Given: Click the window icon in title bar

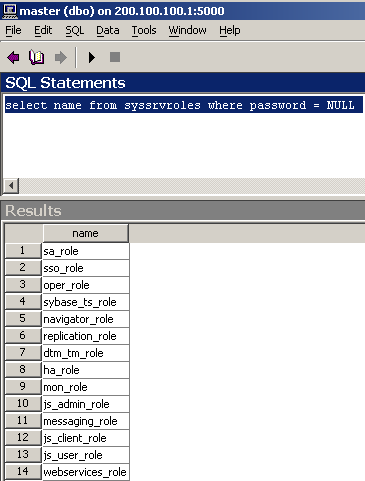Looking at the screenshot, I should pos(10,11).
